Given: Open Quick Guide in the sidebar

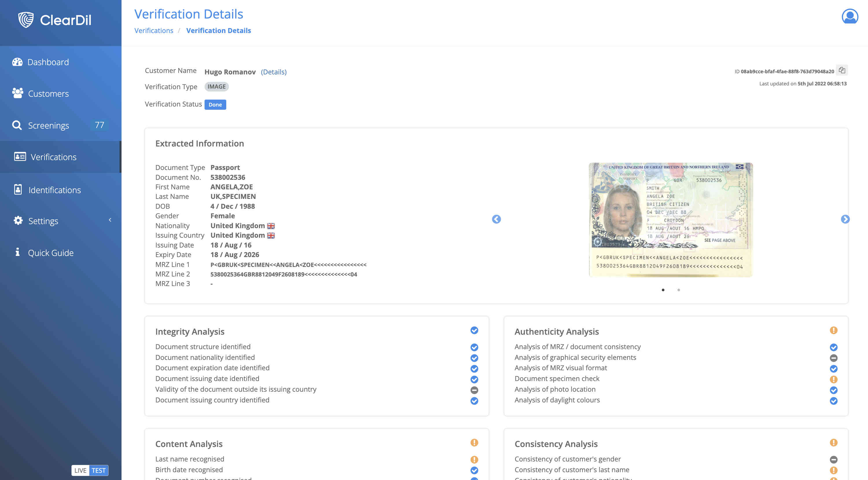Looking at the screenshot, I should (x=61, y=252).
